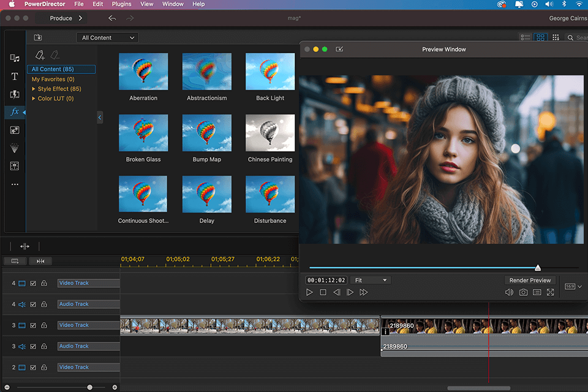Toggle the lock on Audio Track 3
588x392 pixels.
pyautogui.click(x=44, y=347)
